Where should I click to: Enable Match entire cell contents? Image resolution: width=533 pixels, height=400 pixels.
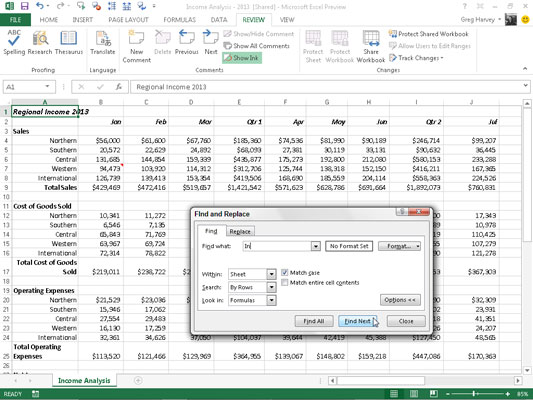coord(285,282)
